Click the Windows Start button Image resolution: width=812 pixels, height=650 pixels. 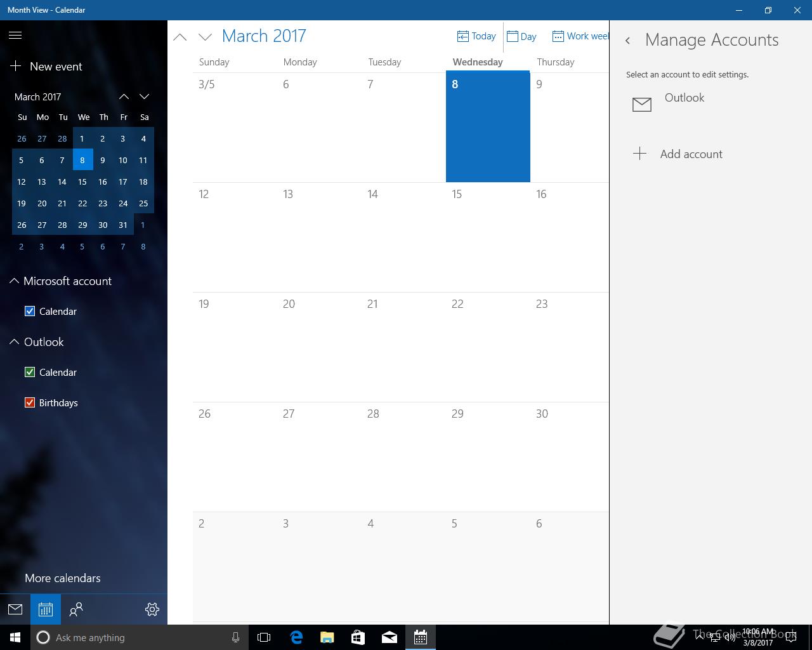(x=15, y=637)
